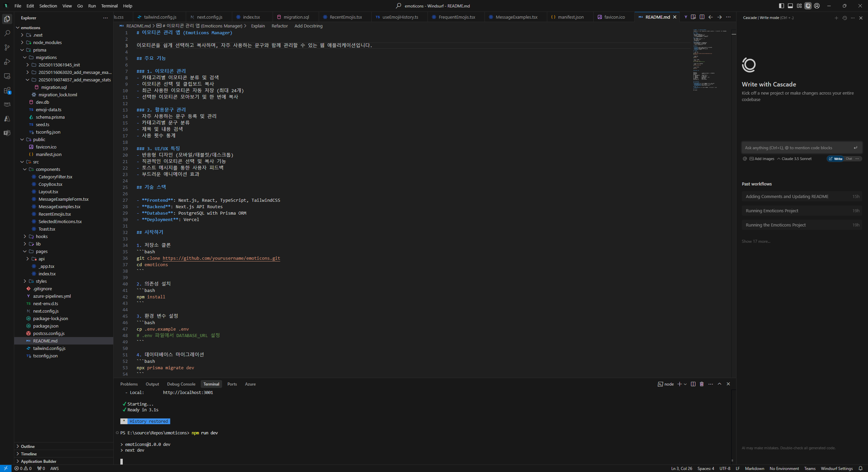Click the Explain code lens button
This screenshot has height=472, width=868.
[258, 26]
